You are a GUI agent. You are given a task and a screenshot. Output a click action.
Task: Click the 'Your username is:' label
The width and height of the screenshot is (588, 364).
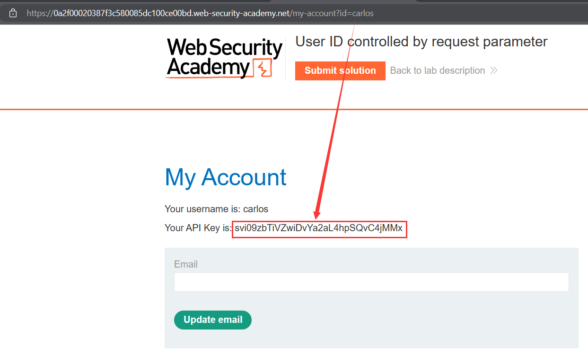[202, 209]
